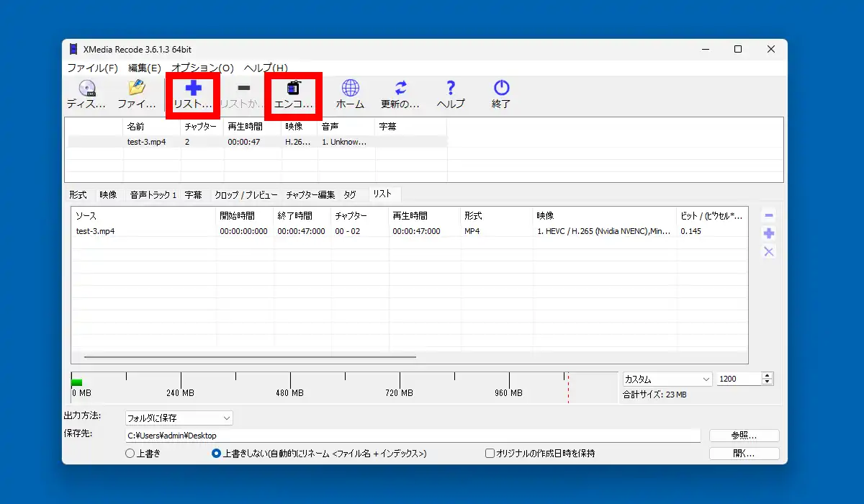Click the 音声 column header
The width and height of the screenshot is (864, 504).
(x=346, y=126)
